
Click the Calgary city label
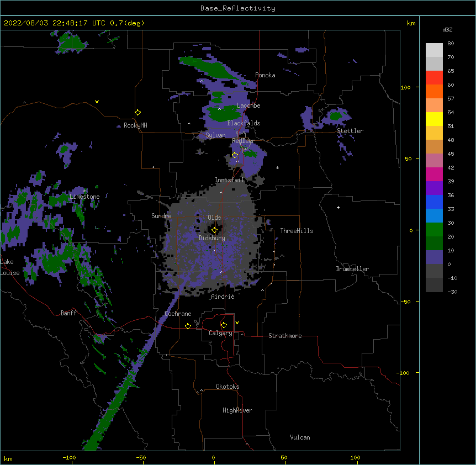tap(220, 333)
